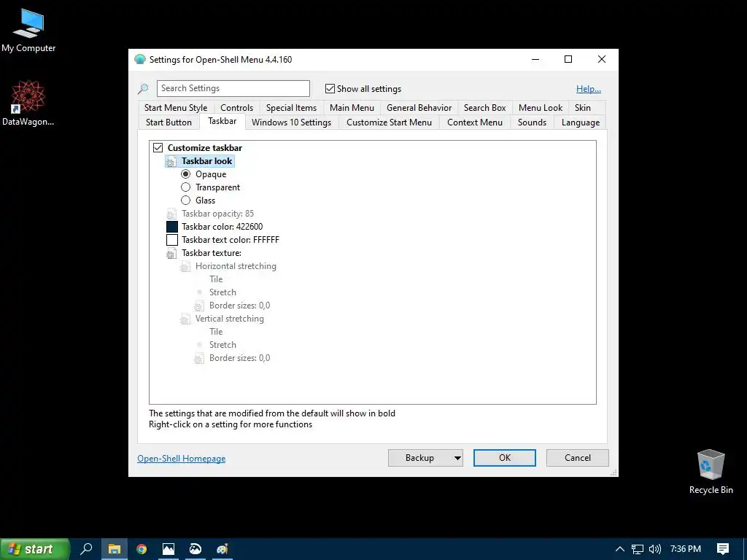747x560 pixels.
Task: Switch to the Menu Look tab
Action: point(541,108)
